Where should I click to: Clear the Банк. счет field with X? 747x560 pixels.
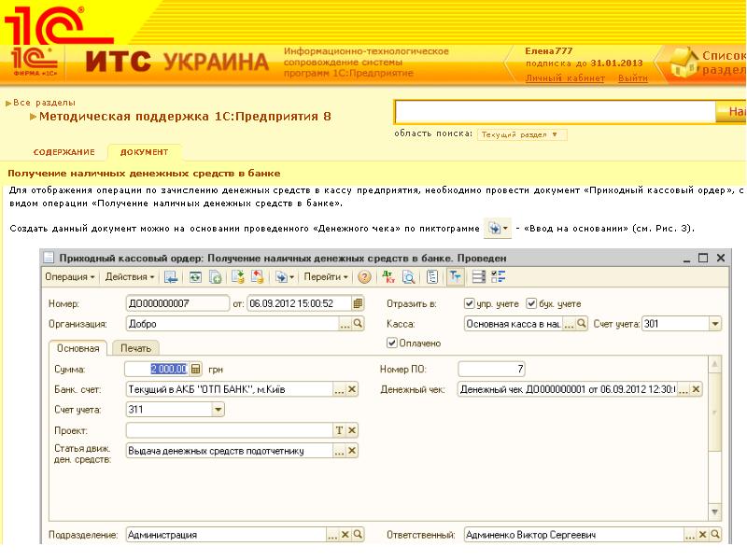coord(352,389)
